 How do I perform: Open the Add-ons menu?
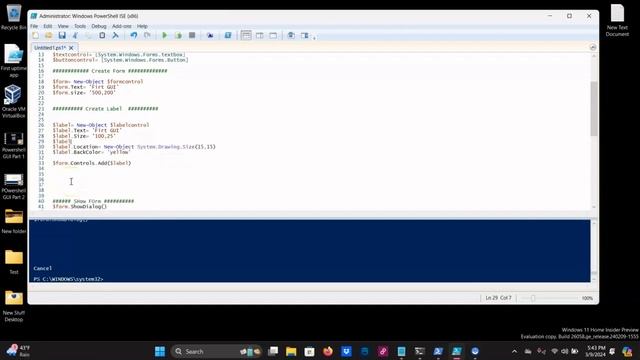(x=122, y=26)
